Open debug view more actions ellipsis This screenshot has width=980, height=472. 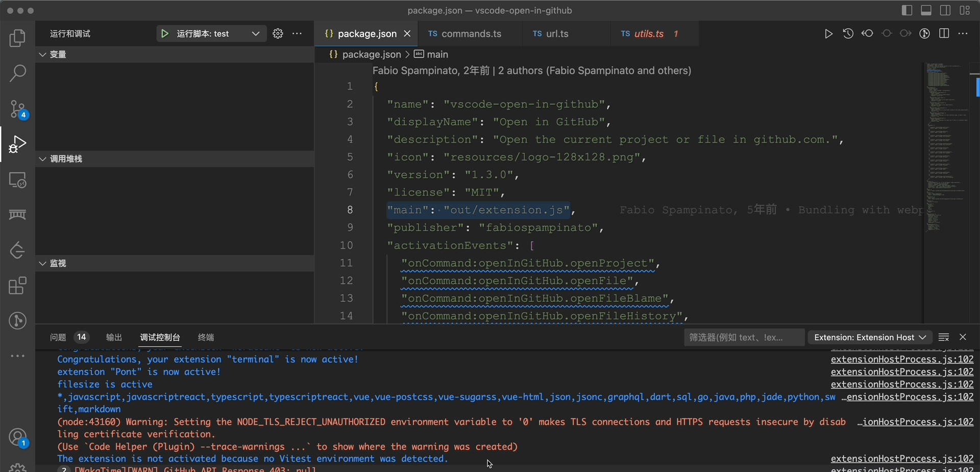click(x=297, y=34)
